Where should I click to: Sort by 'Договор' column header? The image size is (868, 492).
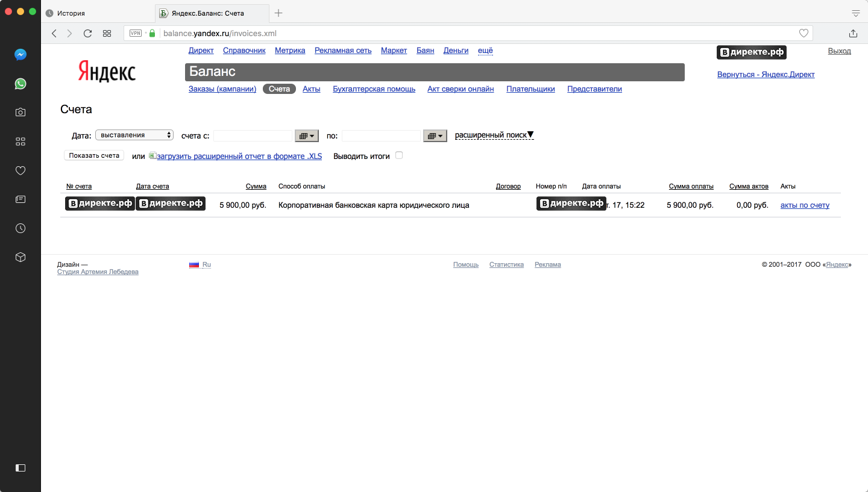click(508, 187)
